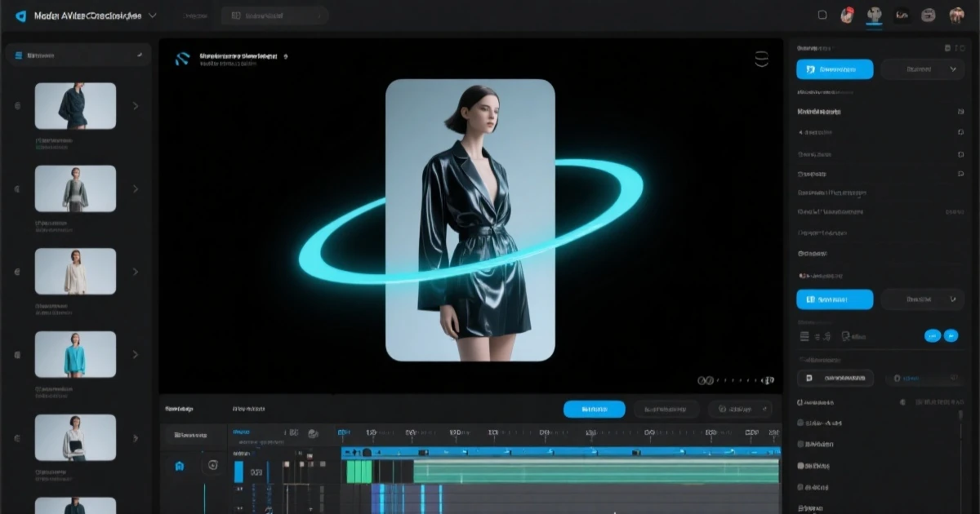Viewport: 980px width, 514px height.
Task: Toggle the first checkbox in the bottom-right list
Action: 800,423
